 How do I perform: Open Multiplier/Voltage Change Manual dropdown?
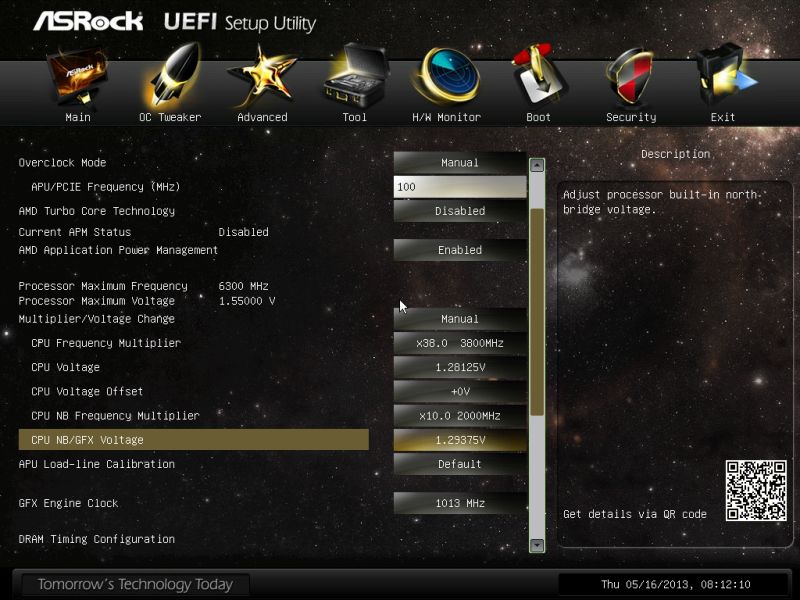(460, 319)
